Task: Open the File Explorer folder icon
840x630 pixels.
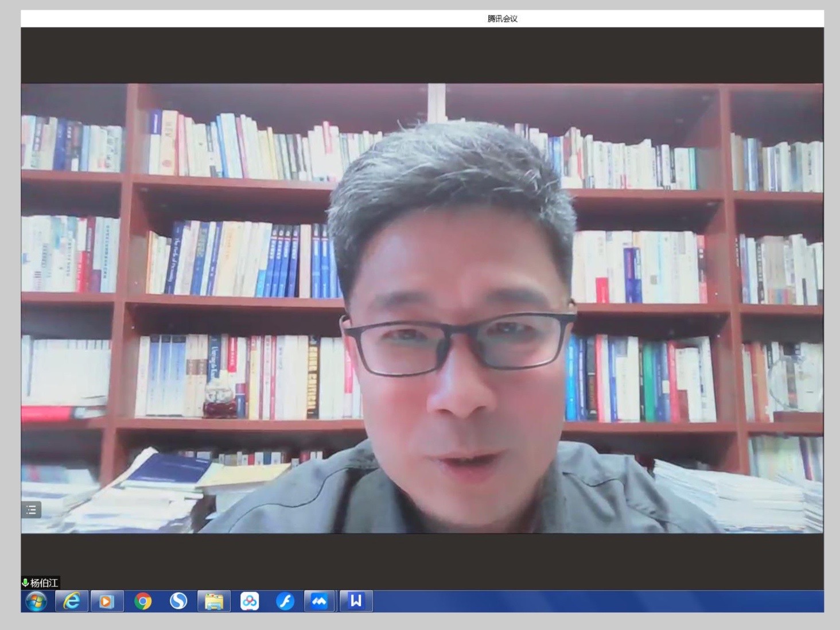Action: pyautogui.click(x=214, y=601)
